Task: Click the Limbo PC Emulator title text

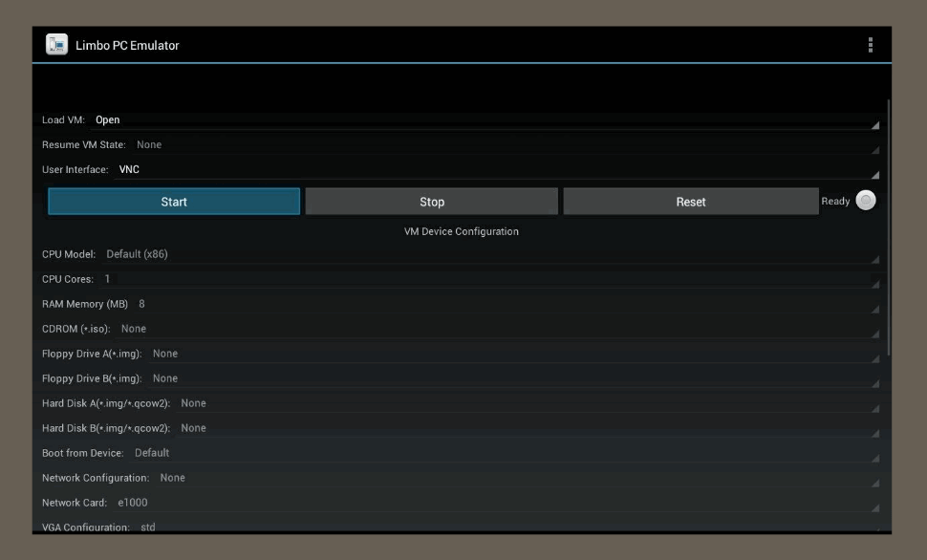Action: pos(127,46)
